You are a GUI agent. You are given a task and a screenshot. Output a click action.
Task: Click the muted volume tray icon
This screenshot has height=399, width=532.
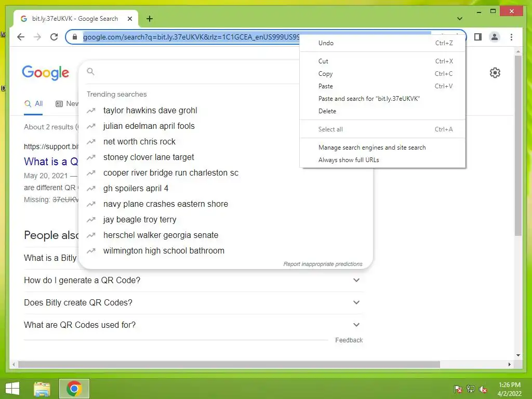(483, 389)
